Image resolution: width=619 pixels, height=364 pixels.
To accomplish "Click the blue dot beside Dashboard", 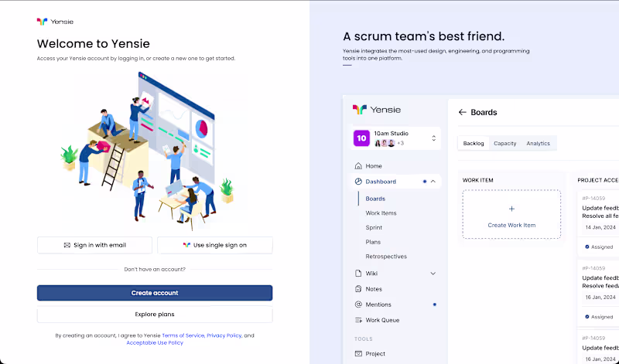I will tap(425, 182).
